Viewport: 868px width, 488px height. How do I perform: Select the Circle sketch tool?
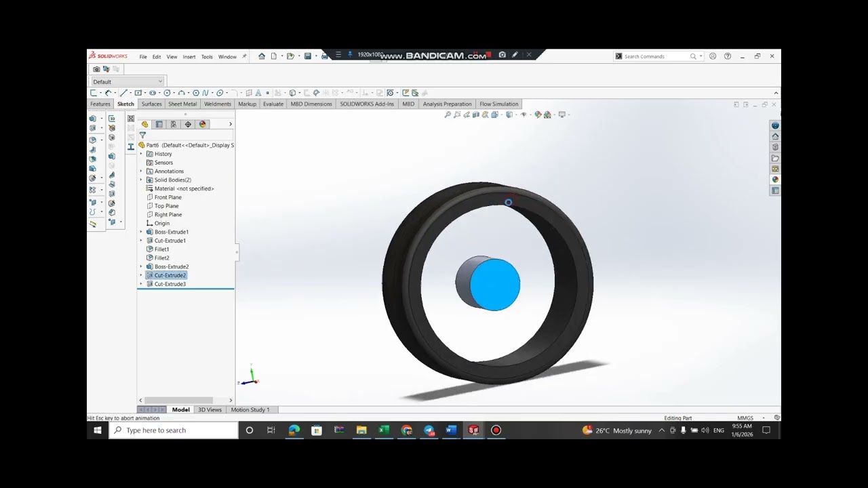(167, 93)
